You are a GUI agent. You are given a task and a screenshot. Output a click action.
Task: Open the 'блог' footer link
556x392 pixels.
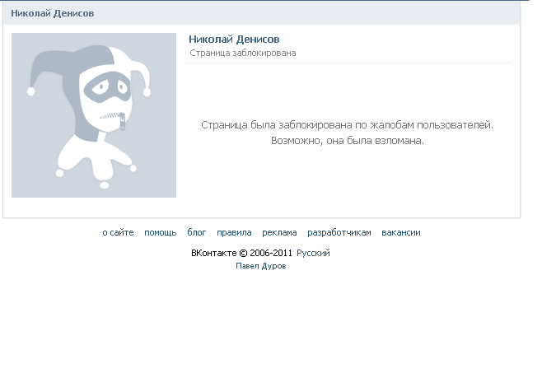pyautogui.click(x=196, y=232)
